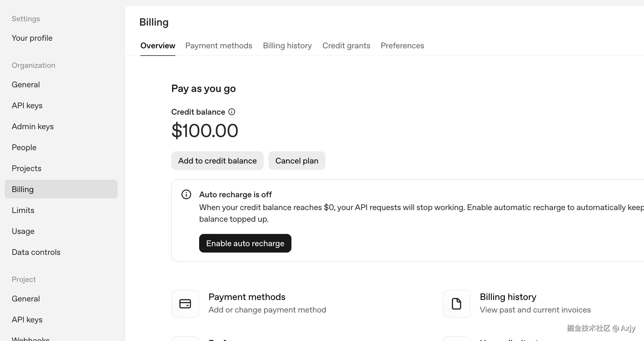
Task: Open Your profile settings
Action: point(32,38)
